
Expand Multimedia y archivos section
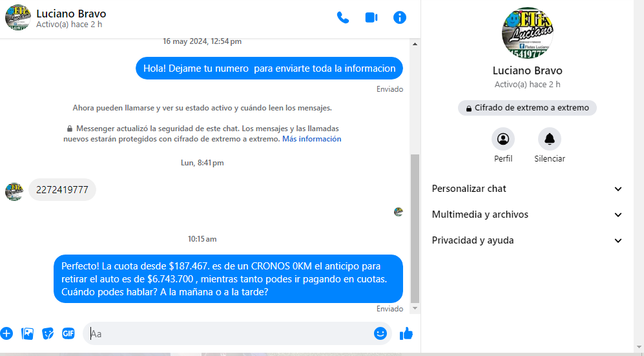527,215
